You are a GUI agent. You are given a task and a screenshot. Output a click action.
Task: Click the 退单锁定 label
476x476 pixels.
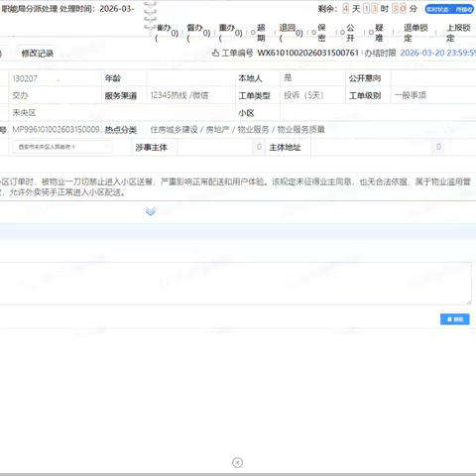point(416,33)
